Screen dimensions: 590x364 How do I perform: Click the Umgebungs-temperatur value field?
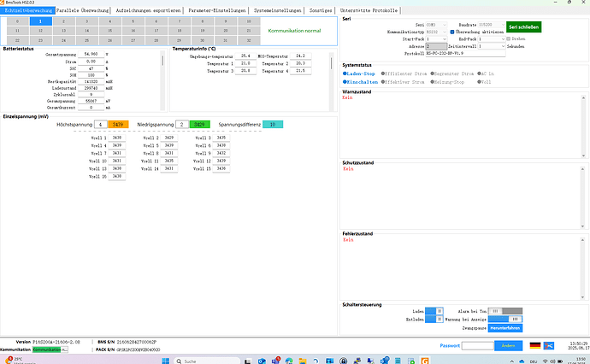pos(245,56)
